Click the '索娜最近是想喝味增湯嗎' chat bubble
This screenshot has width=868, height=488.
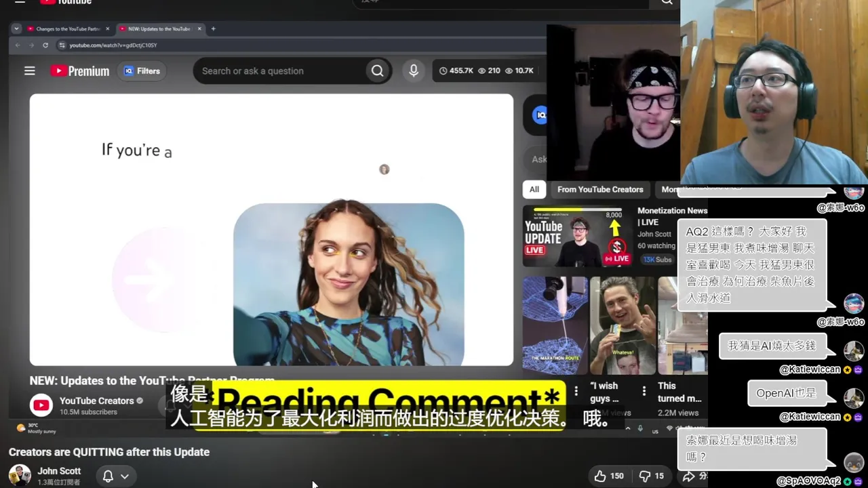(x=751, y=449)
